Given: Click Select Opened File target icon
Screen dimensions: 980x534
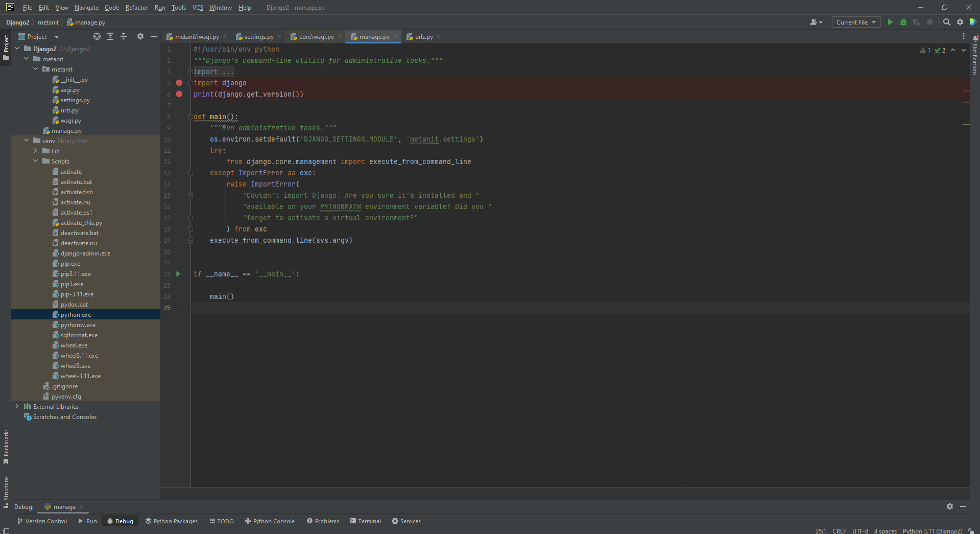Looking at the screenshot, I should tap(97, 36).
